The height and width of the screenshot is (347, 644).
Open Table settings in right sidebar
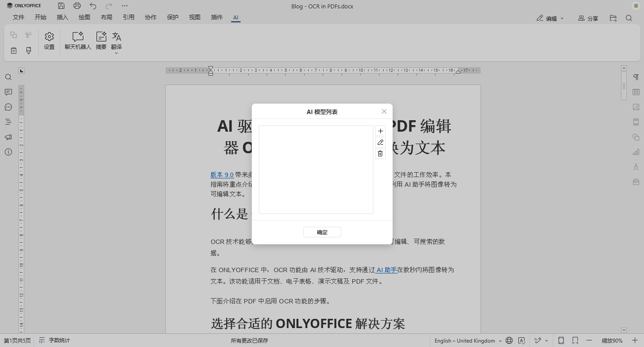tap(636, 92)
